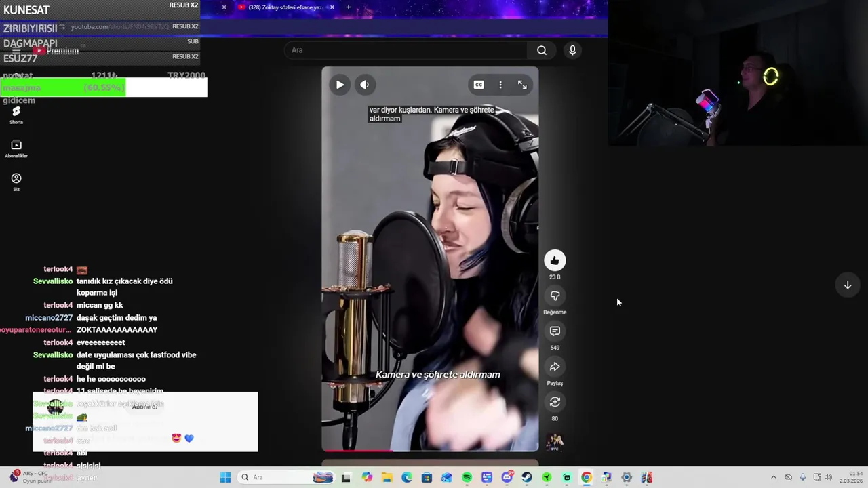Open the channel avatar below remix
868x488 pixels.
pos(555,443)
